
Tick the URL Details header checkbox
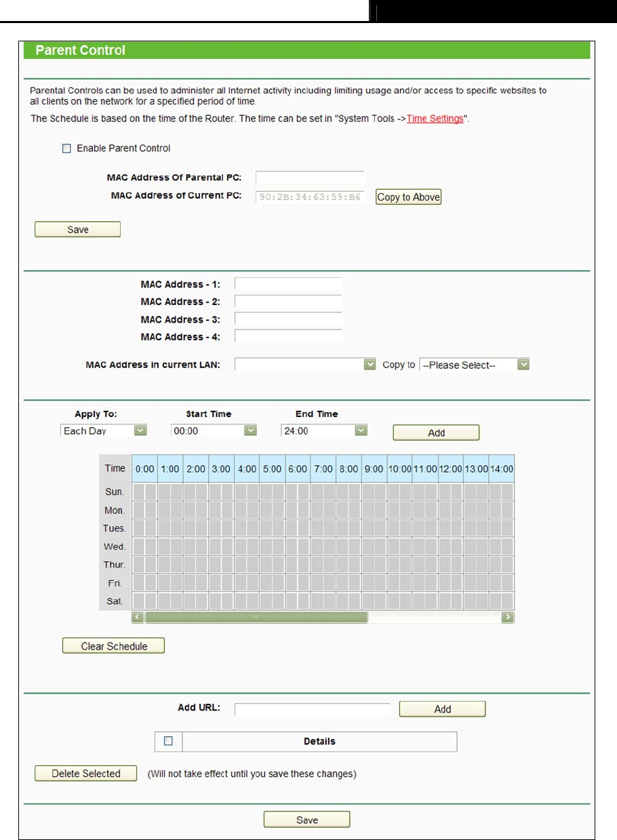pos(168,742)
